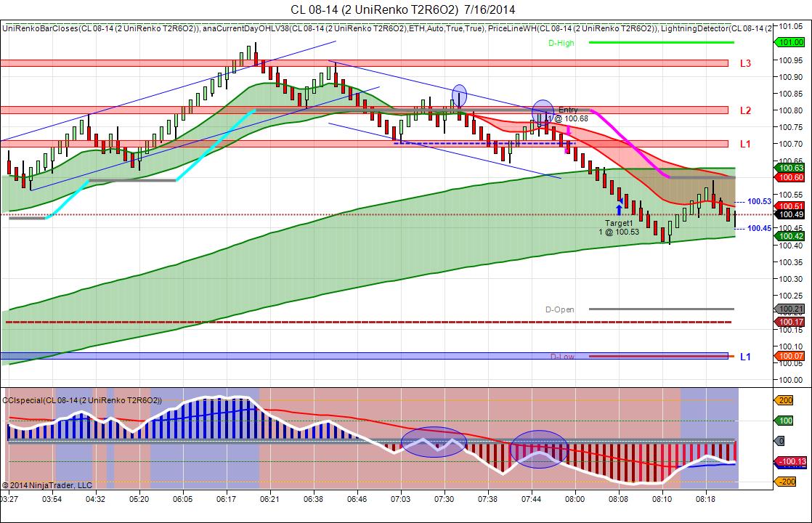This screenshot has width=812, height=523.
Task: Click the 08:10 time axis label
Action: click(x=662, y=499)
